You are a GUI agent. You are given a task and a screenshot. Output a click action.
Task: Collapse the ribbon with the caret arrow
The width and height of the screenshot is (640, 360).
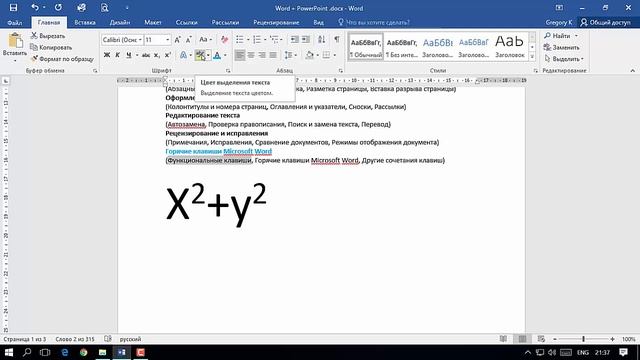pyautogui.click(x=632, y=71)
